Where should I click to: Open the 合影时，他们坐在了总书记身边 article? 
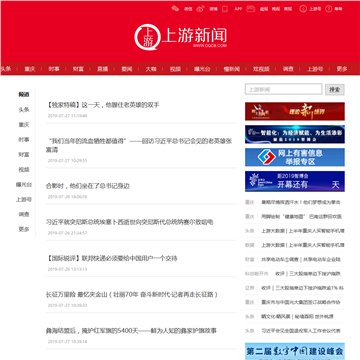[88, 186]
